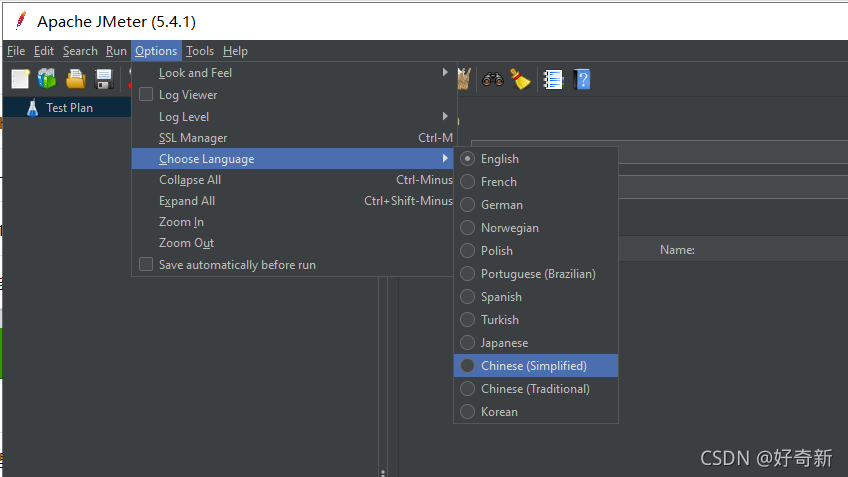Click Zoom In menu entry
848x477 pixels.
coord(293,222)
